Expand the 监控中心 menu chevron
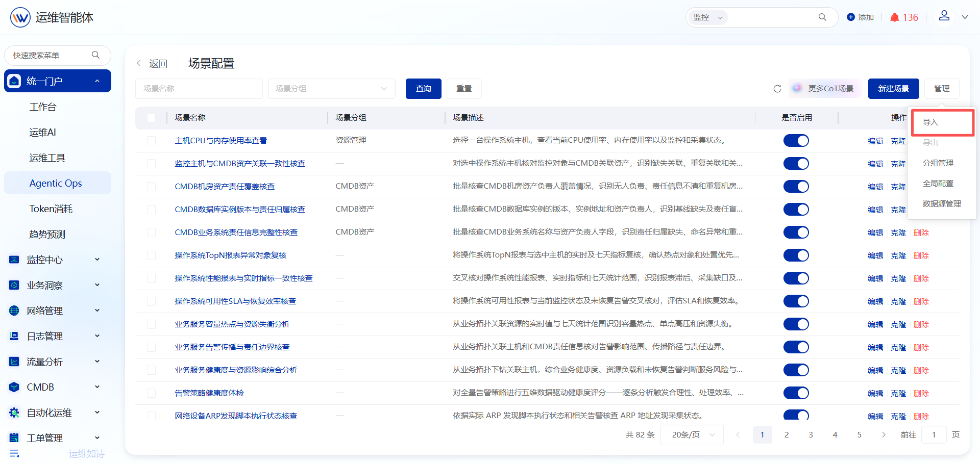 (97, 260)
